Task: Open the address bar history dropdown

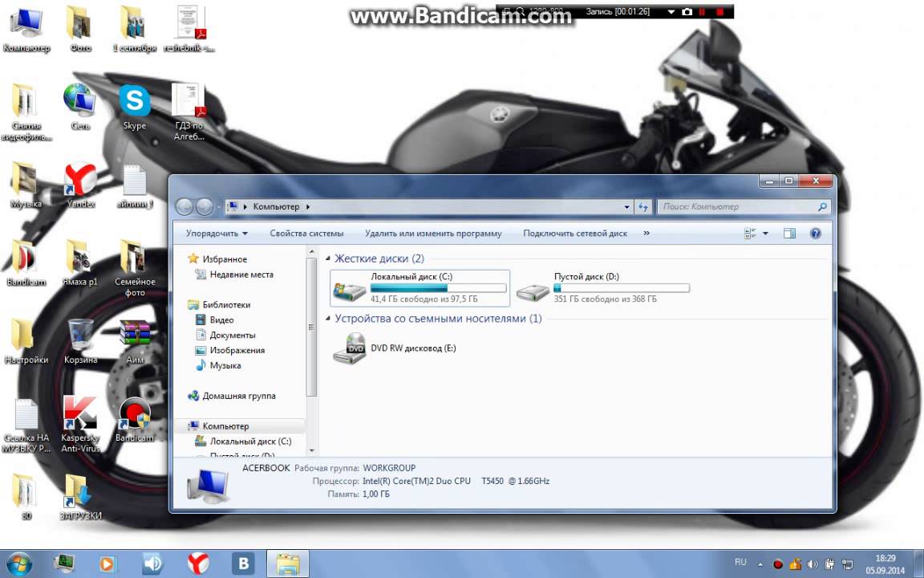Action: pyautogui.click(x=626, y=207)
